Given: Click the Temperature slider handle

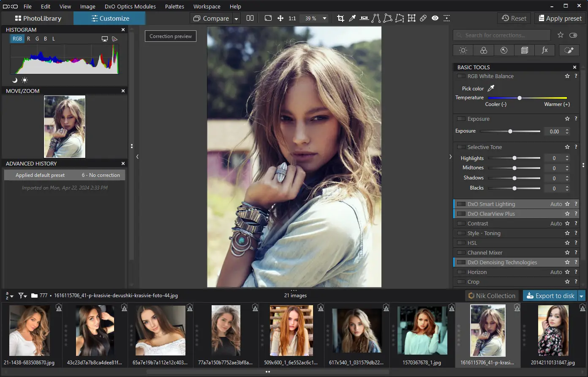Looking at the screenshot, I should click(x=520, y=98).
